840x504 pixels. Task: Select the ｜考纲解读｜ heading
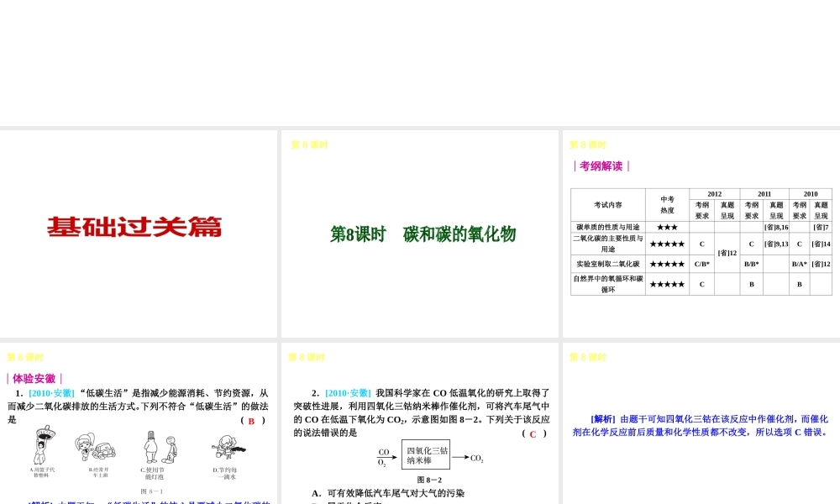601,166
